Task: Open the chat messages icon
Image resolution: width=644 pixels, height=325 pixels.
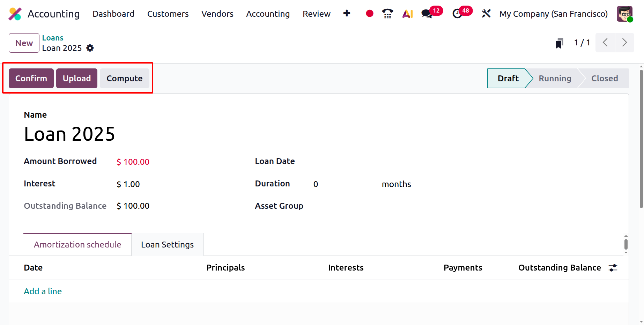Action: click(x=427, y=14)
